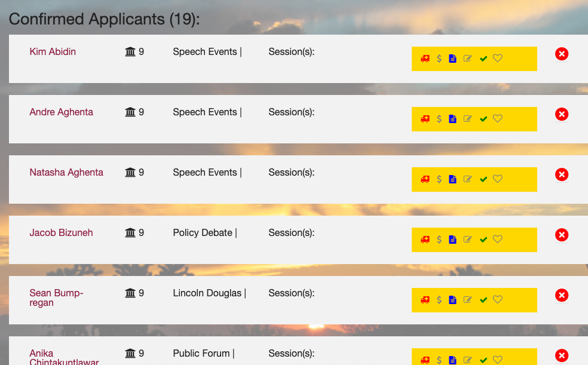The image size is (588, 365).
Task: Open Anika Chintakuntlawar's applicant link
Action: click(x=64, y=357)
